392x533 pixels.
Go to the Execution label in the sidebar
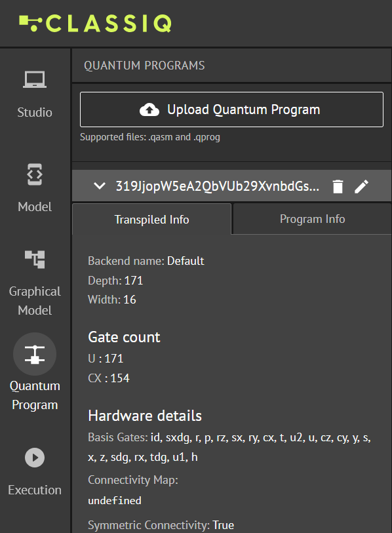[x=35, y=490]
